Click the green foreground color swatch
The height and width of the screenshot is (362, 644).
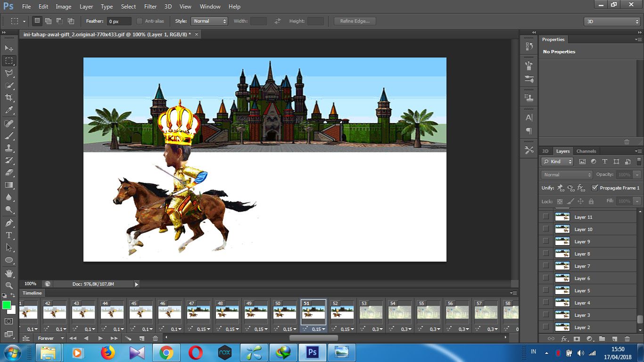coord(7,305)
